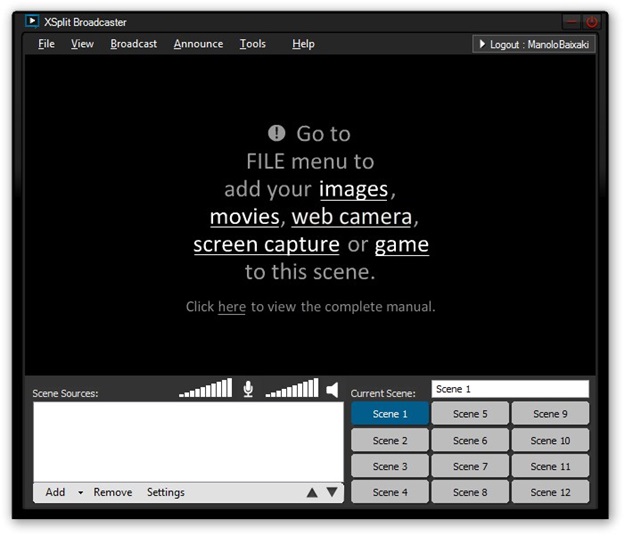Switch to Scene 12
The width and height of the screenshot is (624, 536).
point(550,492)
